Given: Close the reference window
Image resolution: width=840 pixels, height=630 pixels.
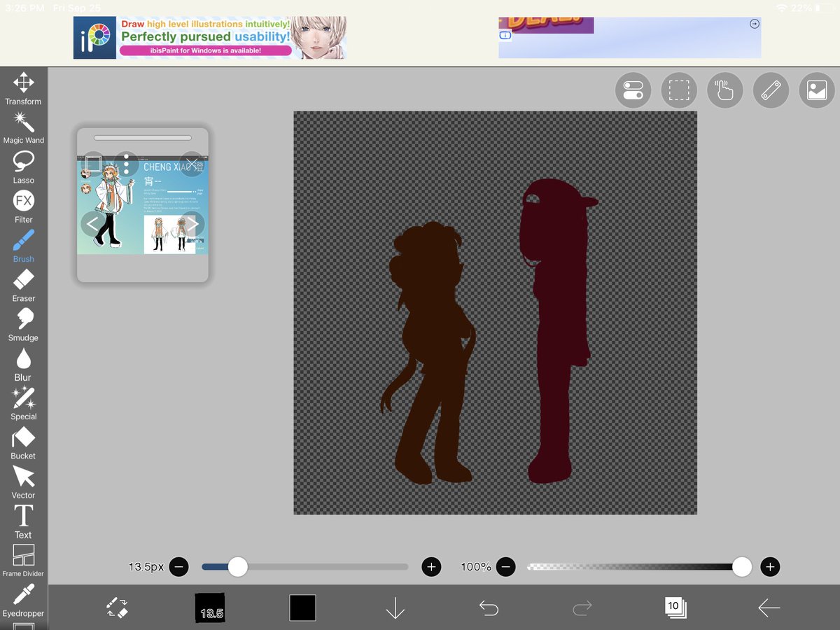Looking at the screenshot, I should 192,164.
